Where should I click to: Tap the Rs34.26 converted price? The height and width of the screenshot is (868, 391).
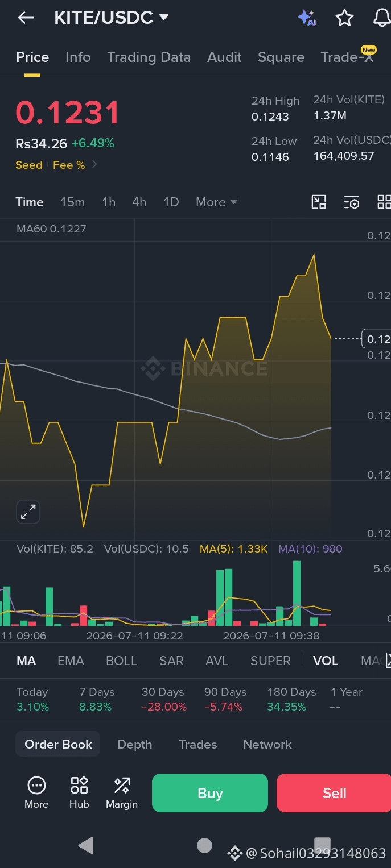tap(41, 143)
